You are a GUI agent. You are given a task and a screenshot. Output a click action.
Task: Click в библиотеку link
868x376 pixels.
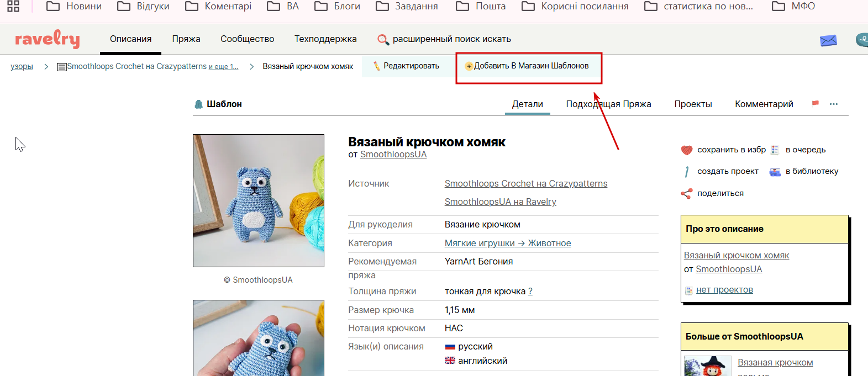812,172
